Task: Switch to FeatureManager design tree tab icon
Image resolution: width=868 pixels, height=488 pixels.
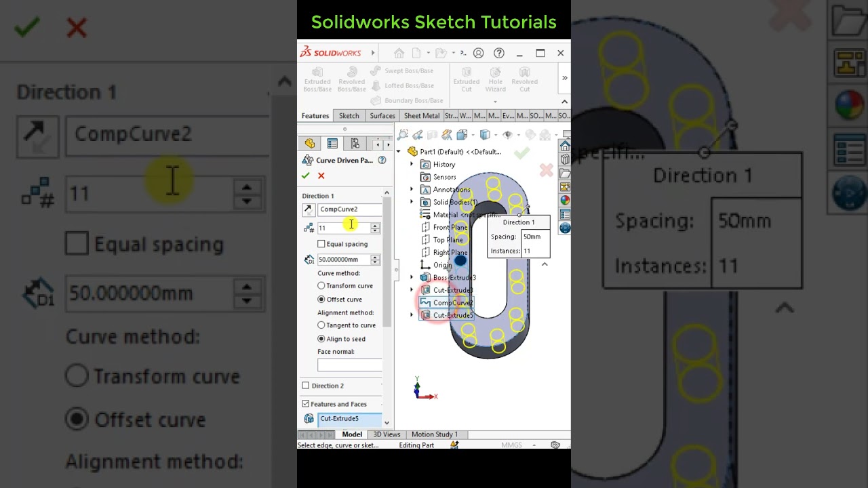Action: point(310,144)
